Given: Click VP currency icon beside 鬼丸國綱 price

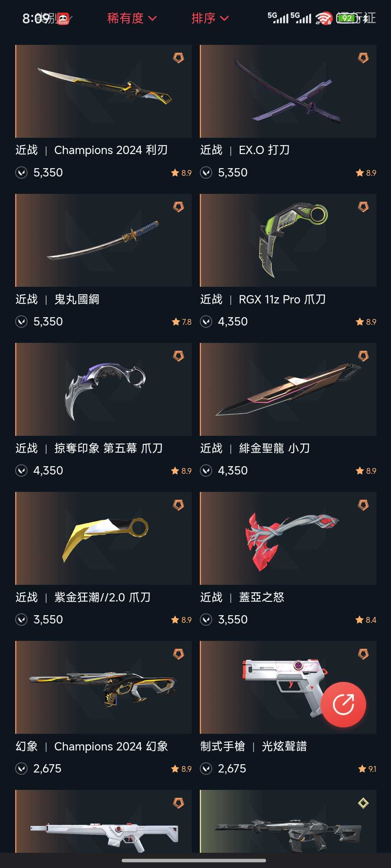Looking at the screenshot, I should (21, 322).
